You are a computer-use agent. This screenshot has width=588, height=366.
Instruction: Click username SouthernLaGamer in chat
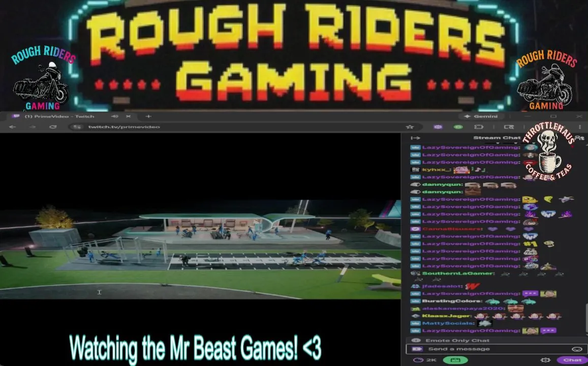pyautogui.click(x=457, y=273)
